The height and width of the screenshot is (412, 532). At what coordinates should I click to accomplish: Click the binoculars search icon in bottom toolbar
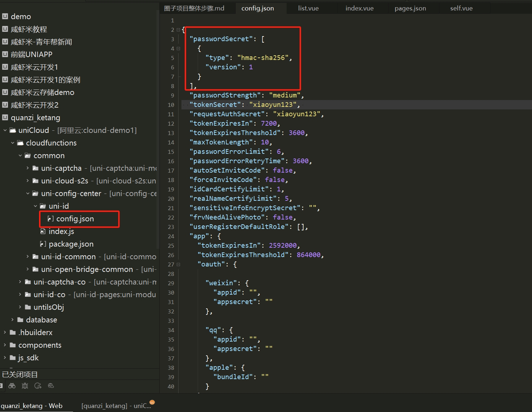(x=12, y=386)
